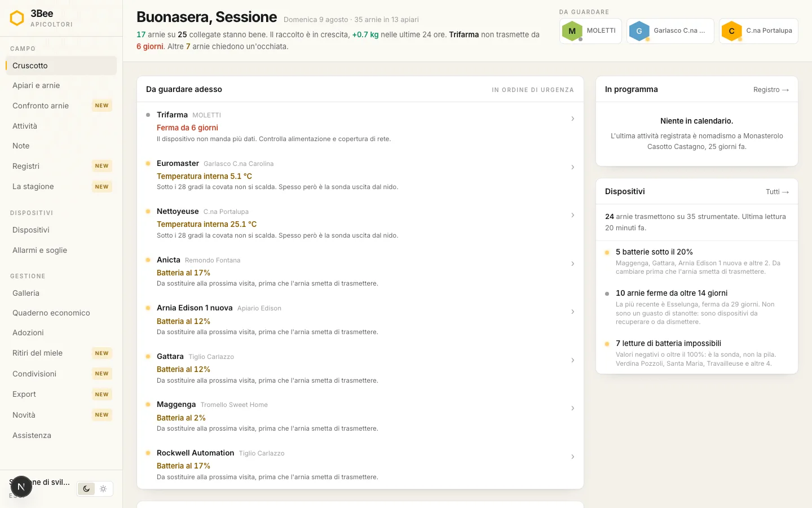This screenshot has height=508, width=812.
Task: Go to Apiari e arnie
Action: pyautogui.click(x=61, y=85)
